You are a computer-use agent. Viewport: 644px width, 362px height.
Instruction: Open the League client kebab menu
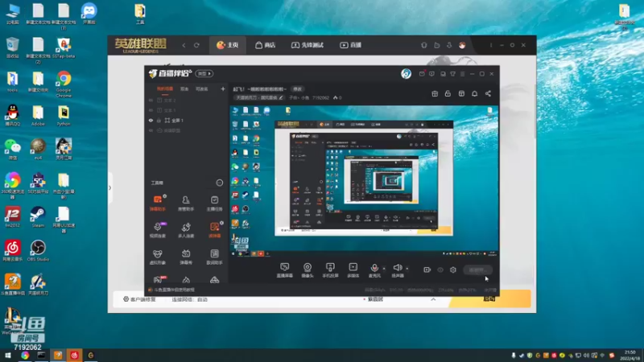(x=491, y=45)
